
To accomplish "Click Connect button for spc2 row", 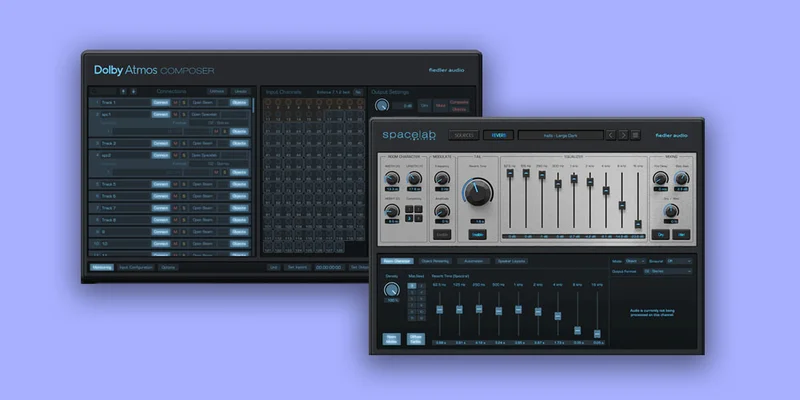I will [x=160, y=155].
